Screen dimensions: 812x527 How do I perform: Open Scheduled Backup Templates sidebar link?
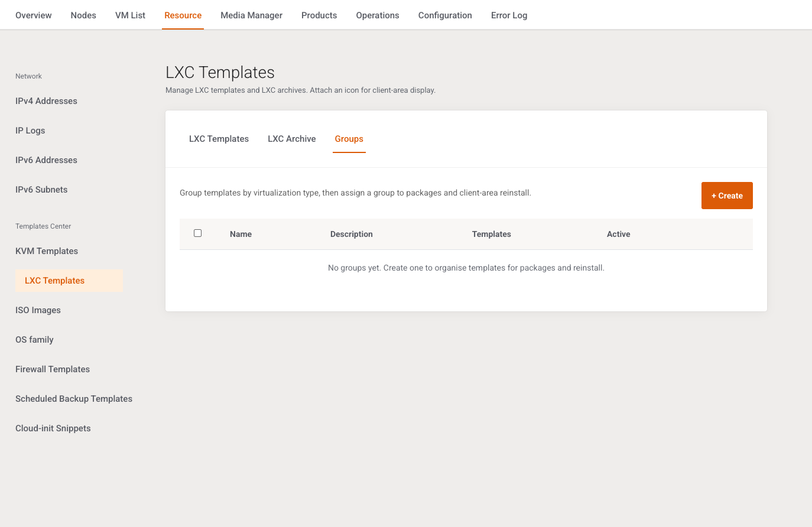[x=74, y=399]
